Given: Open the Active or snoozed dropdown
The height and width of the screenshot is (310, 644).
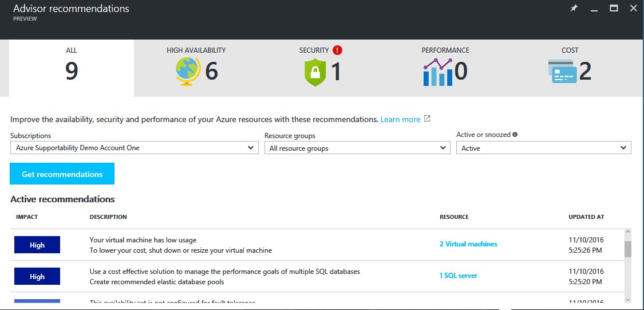Looking at the screenshot, I should [543, 148].
